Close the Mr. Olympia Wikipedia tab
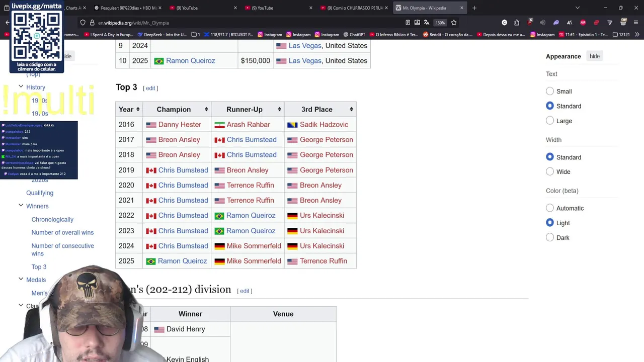Screen dimensions: 644x362 tap(461, 8)
